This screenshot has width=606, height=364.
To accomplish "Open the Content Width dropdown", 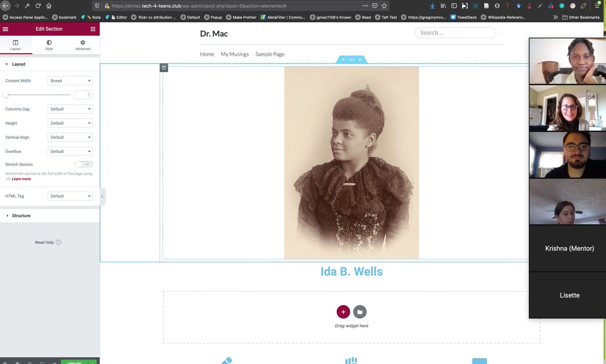I will [70, 81].
